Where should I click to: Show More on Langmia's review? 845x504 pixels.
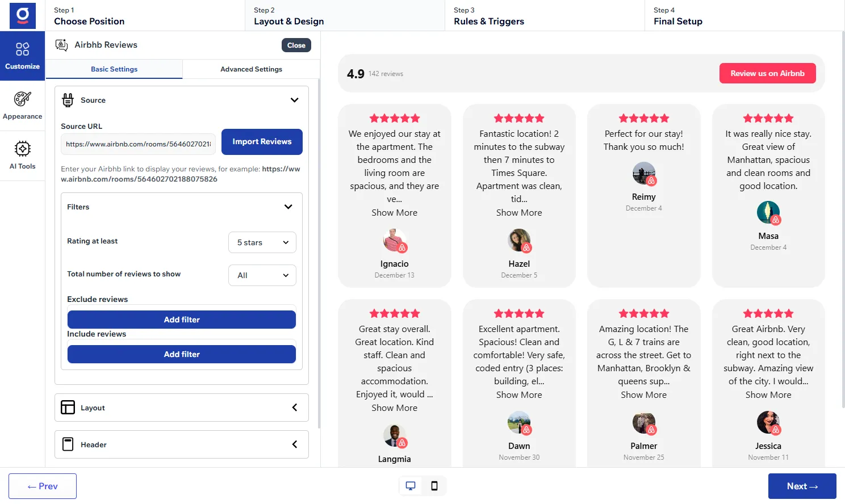(395, 408)
